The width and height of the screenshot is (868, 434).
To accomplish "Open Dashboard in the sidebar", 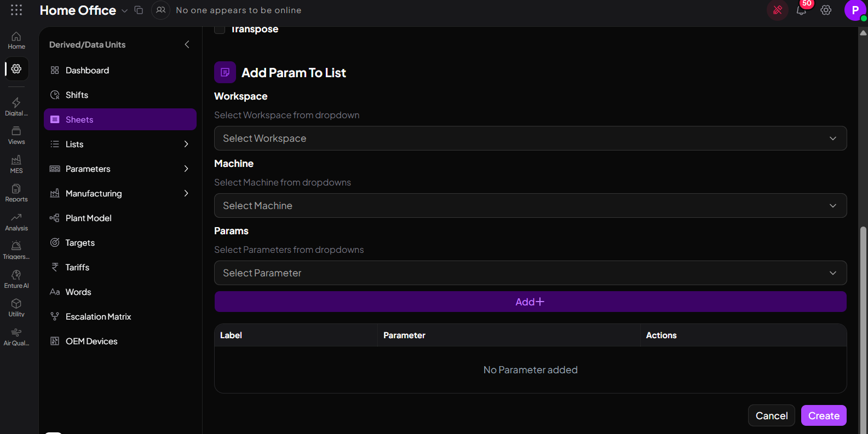I will pyautogui.click(x=120, y=70).
